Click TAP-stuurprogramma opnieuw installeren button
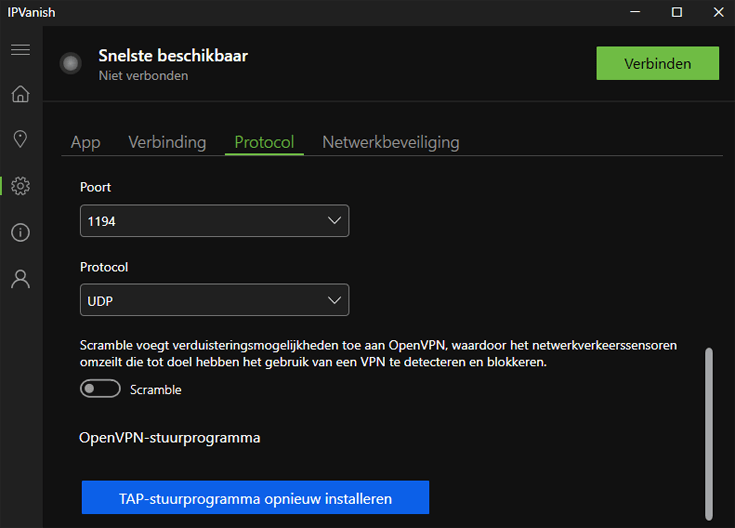Screen dimensions: 735x528 click(x=255, y=498)
